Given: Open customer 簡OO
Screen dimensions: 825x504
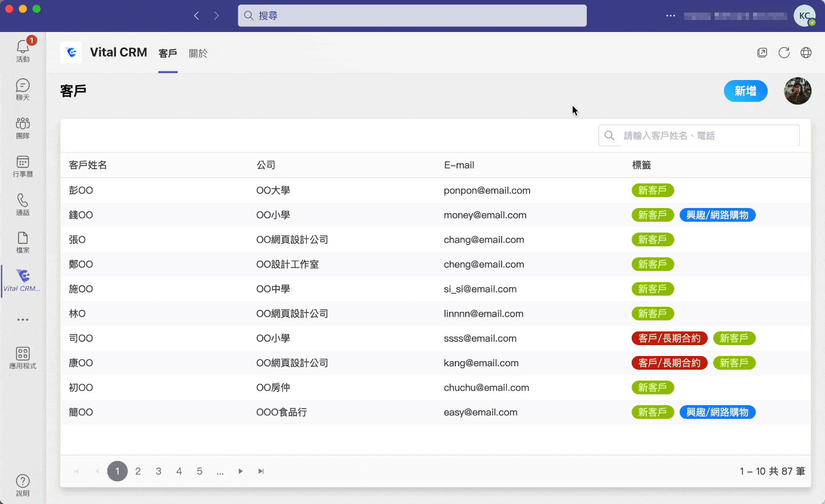Looking at the screenshot, I should point(81,411).
